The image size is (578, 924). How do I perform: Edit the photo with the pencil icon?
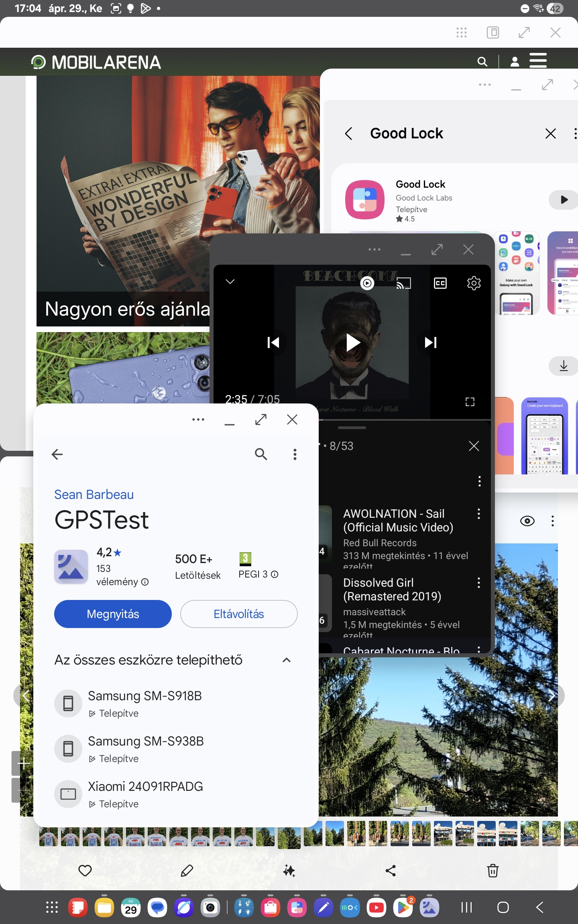187,870
